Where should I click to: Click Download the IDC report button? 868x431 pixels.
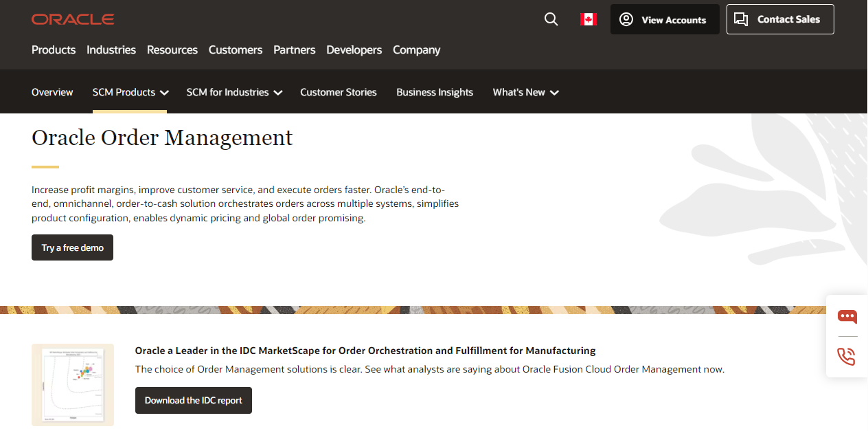tap(194, 400)
